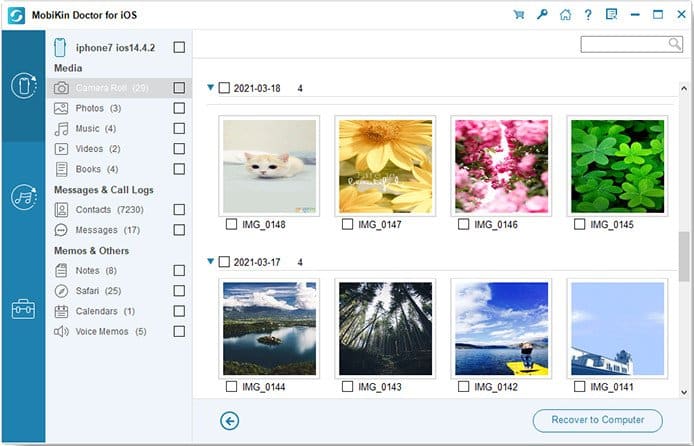Image resolution: width=694 pixels, height=446 pixels.
Task: Click Recover to Computer button
Action: click(598, 420)
